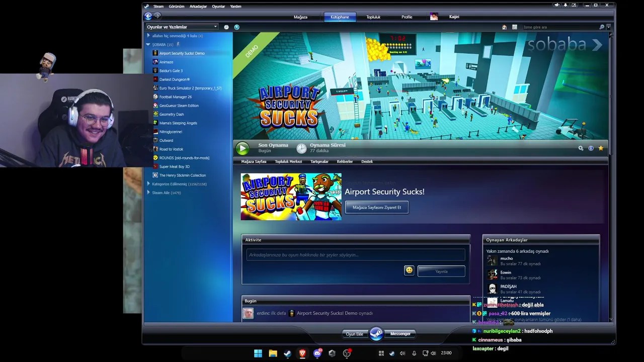This screenshot has width=644, height=362.
Task: Click the blue play-circle filter icon in library
Action: tap(236, 27)
